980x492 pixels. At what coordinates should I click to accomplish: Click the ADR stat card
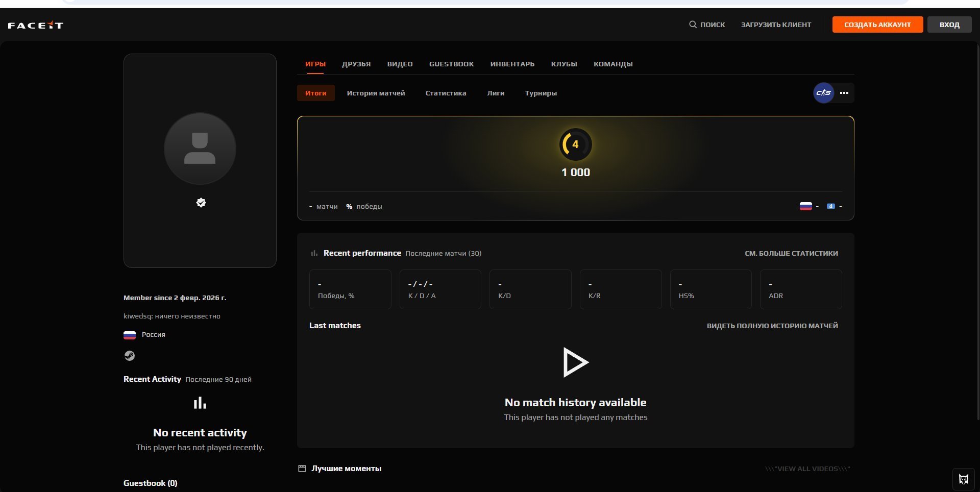pyautogui.click(x=801, y=289)
